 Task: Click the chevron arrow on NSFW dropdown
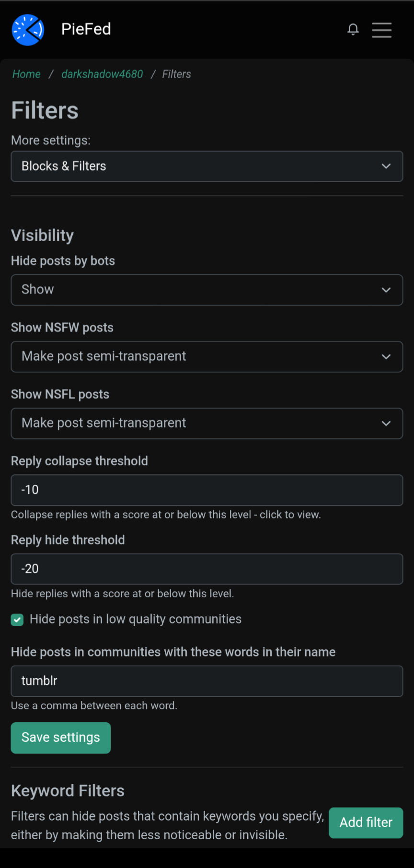[x=386, y=357]
